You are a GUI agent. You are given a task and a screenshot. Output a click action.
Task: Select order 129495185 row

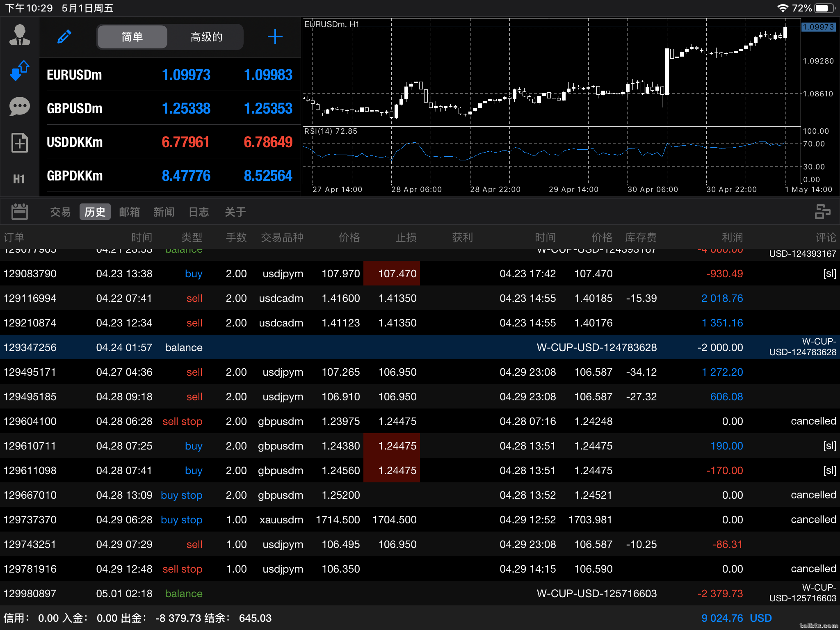[x=420, y=396]
